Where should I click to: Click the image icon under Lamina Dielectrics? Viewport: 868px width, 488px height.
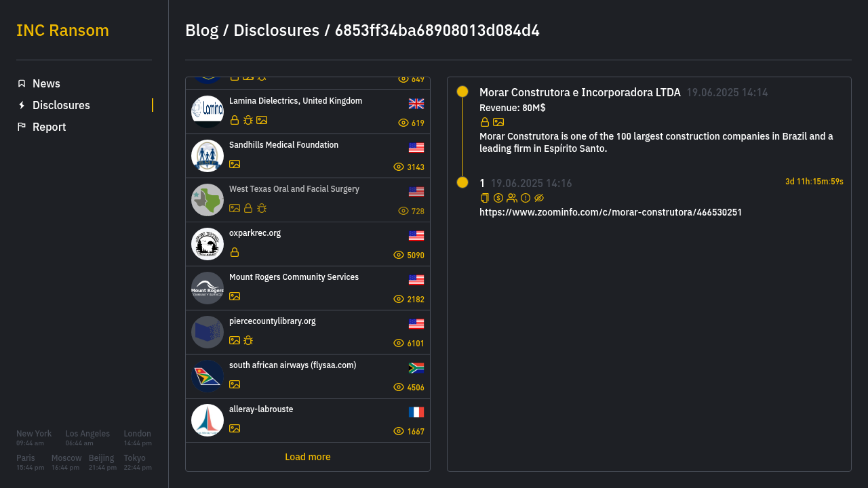tap(262, 120)
